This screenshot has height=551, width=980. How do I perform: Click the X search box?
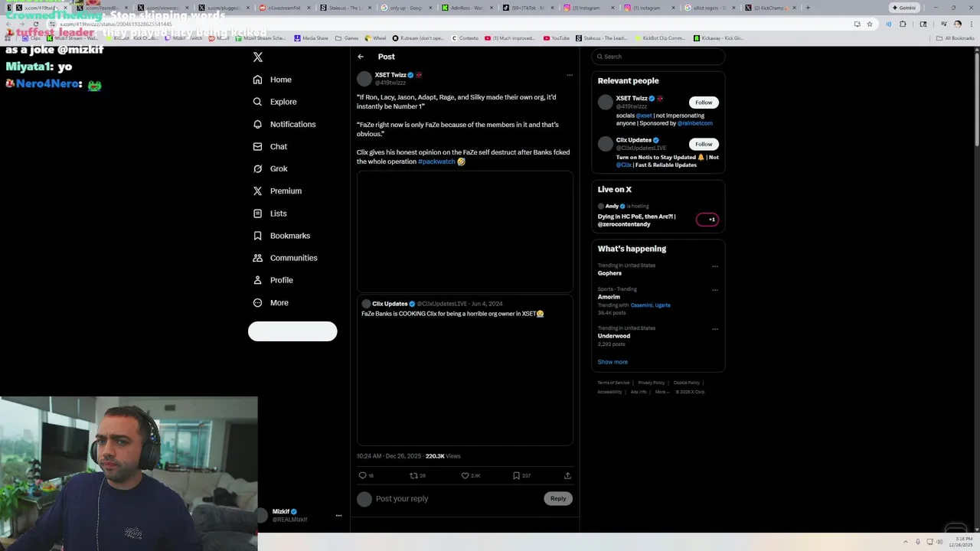(658, 57)
